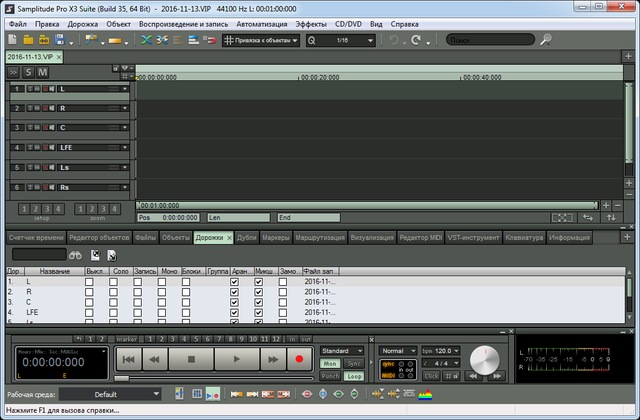Check the Mute checkbox for track R

[x=89, y=292]
